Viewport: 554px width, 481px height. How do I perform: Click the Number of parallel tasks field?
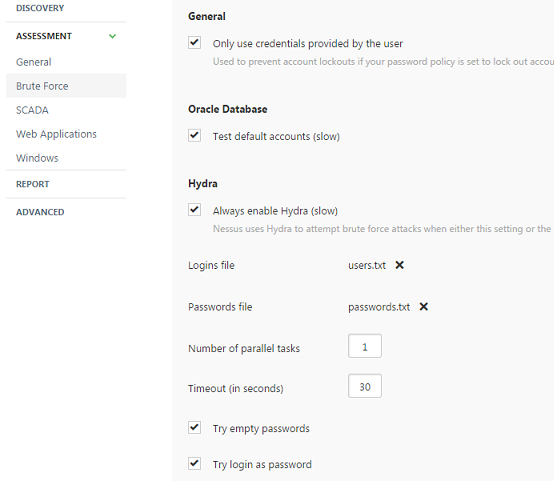365,346
